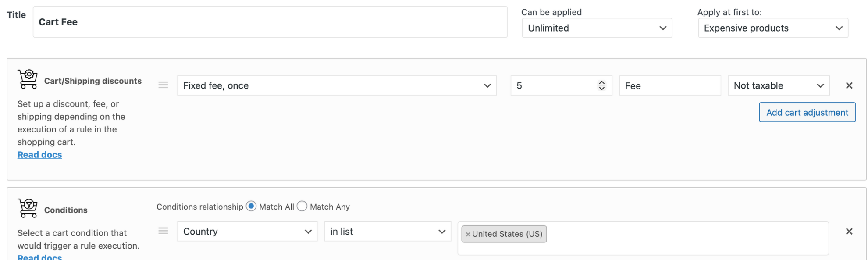Click the Conditions cart filter icon
The width and height of the screenshot is (868, 260).
[28, 208]
